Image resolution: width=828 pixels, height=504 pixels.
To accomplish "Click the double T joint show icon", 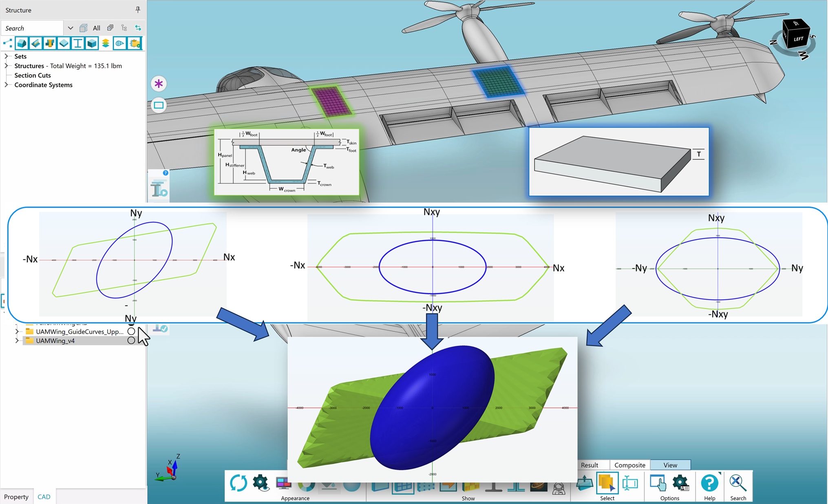I will point(516,487).
